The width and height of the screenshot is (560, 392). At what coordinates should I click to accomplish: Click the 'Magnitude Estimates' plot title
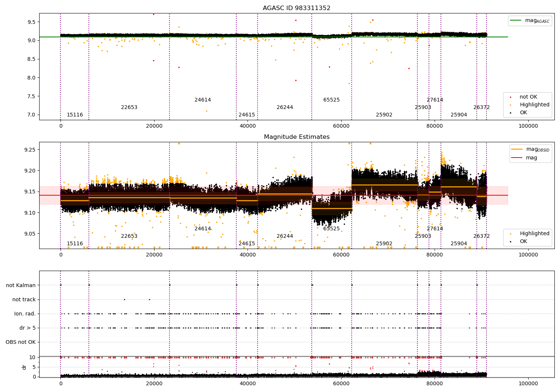(x=296, y=137)
